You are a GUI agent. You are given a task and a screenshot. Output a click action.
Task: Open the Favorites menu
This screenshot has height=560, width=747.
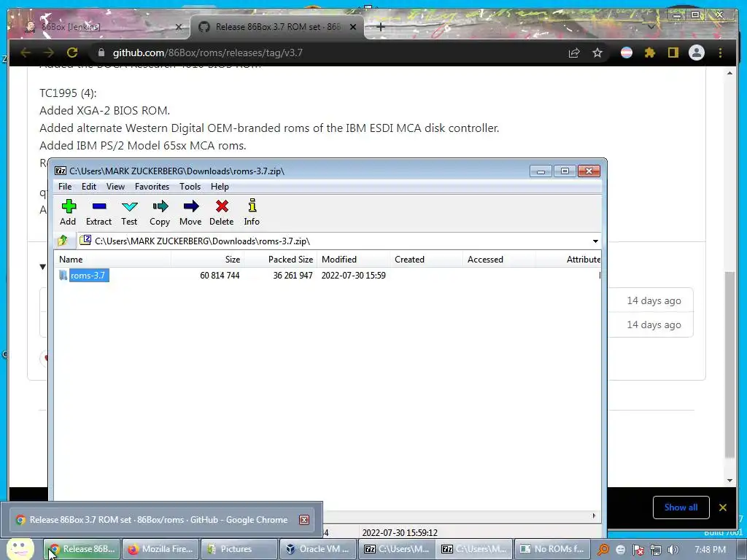click(x=152, y=187)
